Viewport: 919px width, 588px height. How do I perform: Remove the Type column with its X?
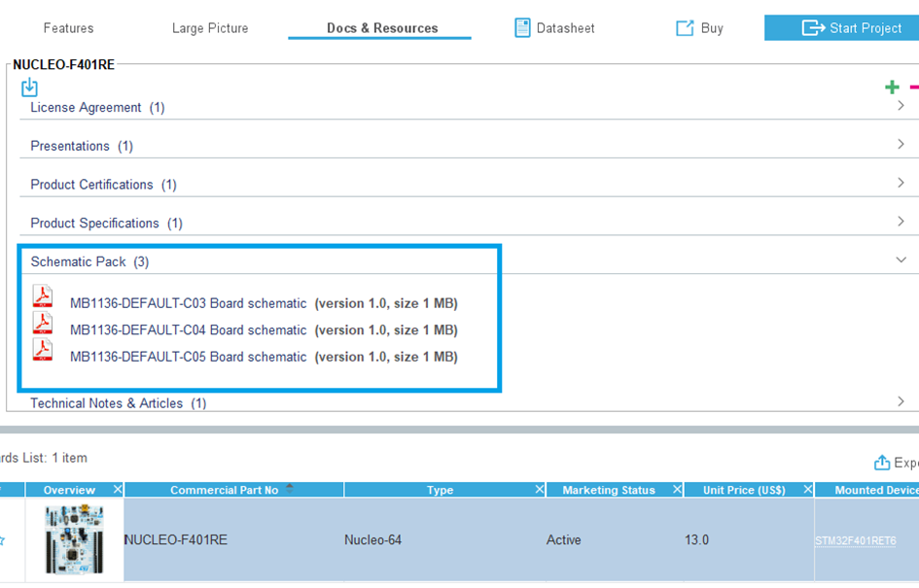pos(539,489)
